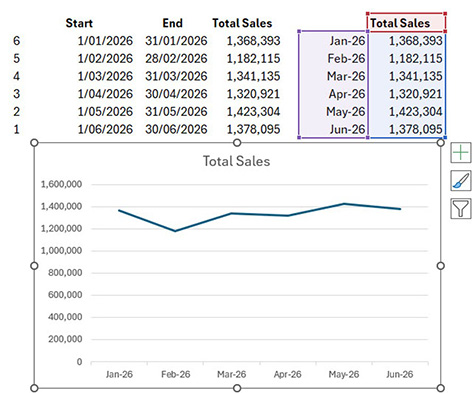Select start date cell 1/03/2026
The height and width of the screenshot is (393, 475).
point(105,76)
